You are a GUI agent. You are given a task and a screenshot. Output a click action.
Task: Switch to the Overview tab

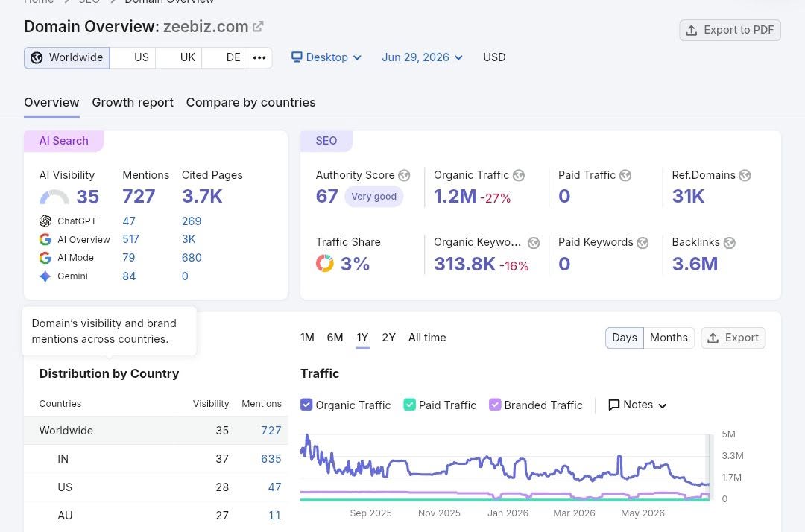(x=51, y=103)
